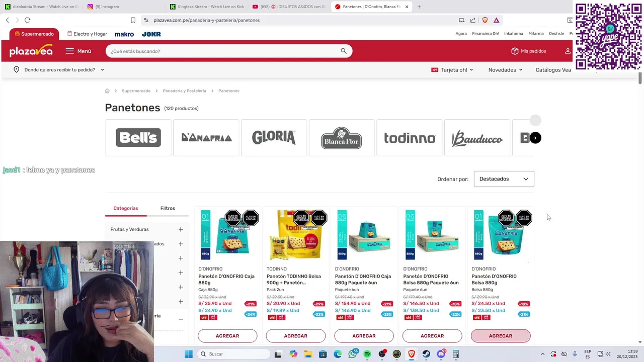This screenshot has height=362, width=644.
Task: Click the browser back arrow
Action: pyautogui.click(x=8, y=20)
